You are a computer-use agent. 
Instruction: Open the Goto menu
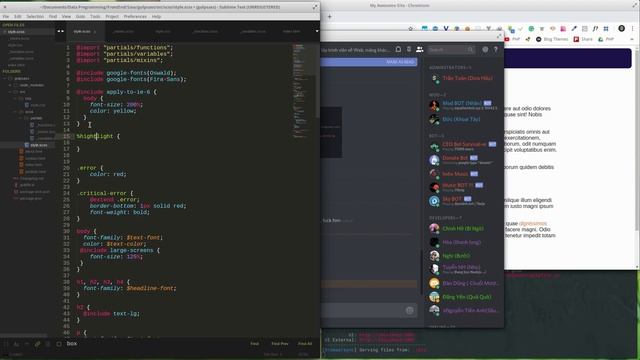[80, 17]
